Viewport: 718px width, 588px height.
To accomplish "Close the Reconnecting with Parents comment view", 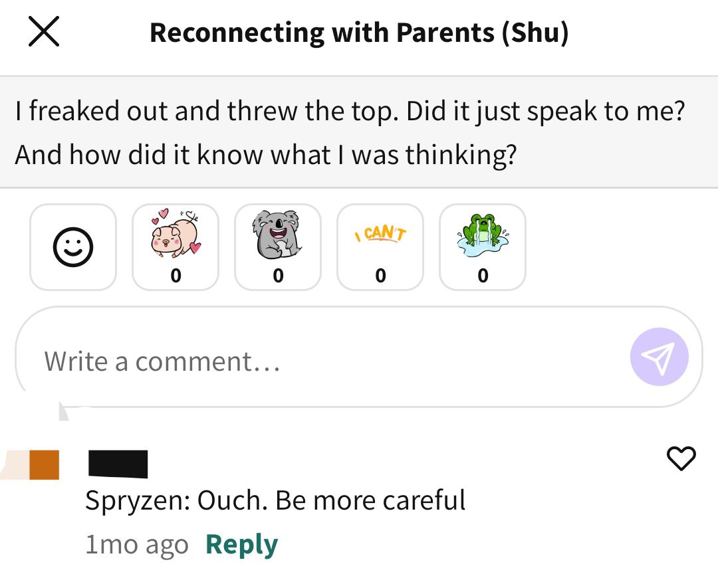I will [x=44, y=32].
